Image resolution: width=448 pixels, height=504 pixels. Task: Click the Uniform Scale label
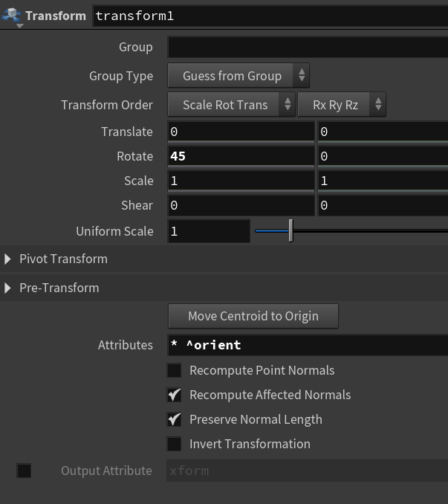coord(114,231)
